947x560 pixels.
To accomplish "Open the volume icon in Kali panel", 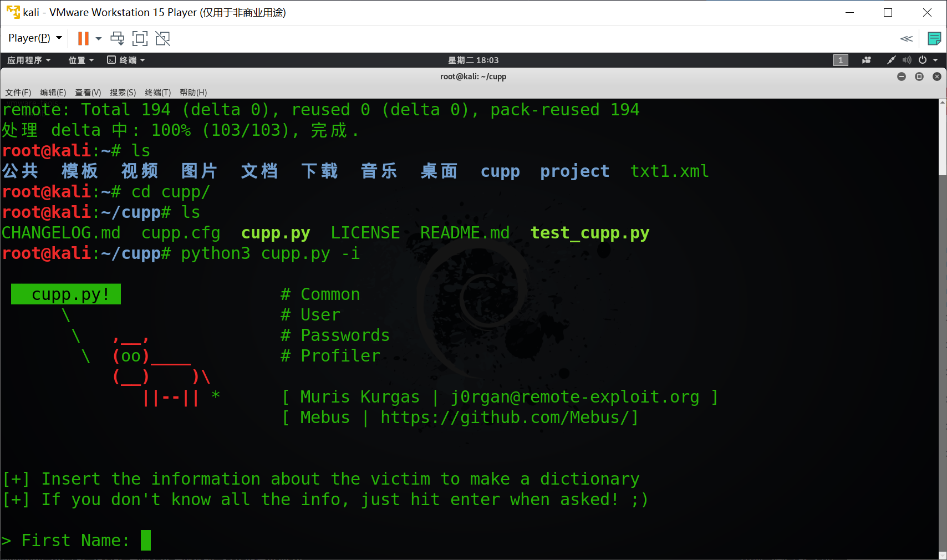I will (907, 60).
